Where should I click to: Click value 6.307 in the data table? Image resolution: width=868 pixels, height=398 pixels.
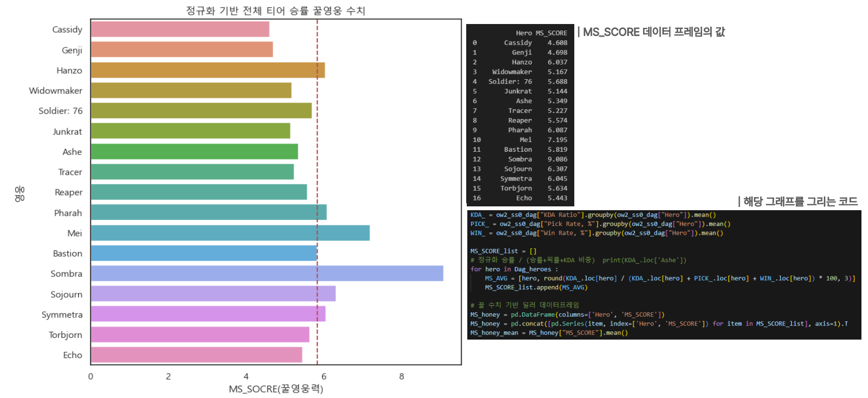pyautogui.click(x=557, y=169)
